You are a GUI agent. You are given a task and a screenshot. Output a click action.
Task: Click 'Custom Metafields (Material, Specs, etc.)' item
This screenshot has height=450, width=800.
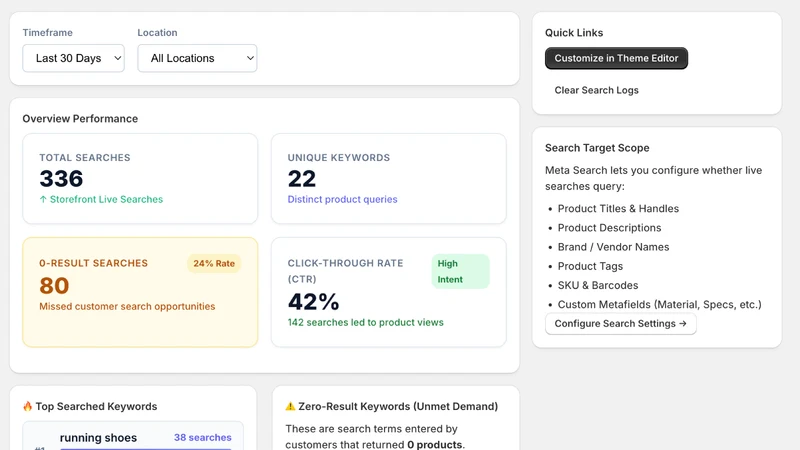tap(659, 305)
